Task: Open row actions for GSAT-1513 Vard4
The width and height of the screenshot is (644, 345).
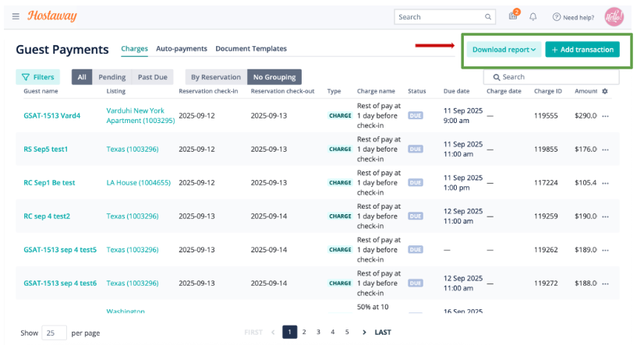Action: [x=605, y=116]
